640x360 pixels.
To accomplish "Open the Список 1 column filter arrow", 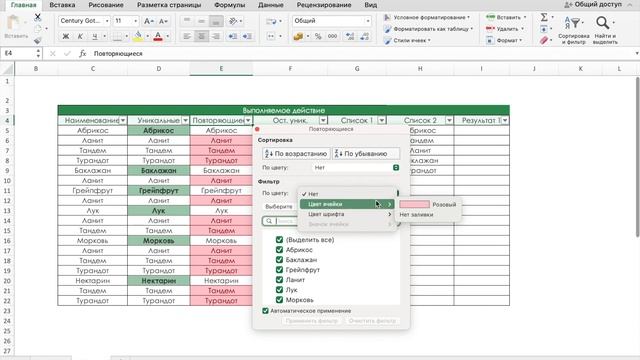I will (382, 120).
